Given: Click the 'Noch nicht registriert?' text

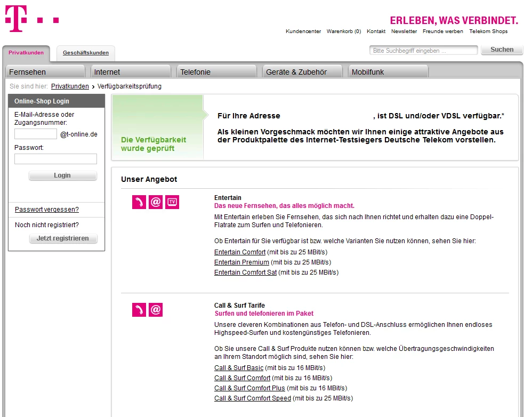Looking at the screenshot, I should 47,225.
